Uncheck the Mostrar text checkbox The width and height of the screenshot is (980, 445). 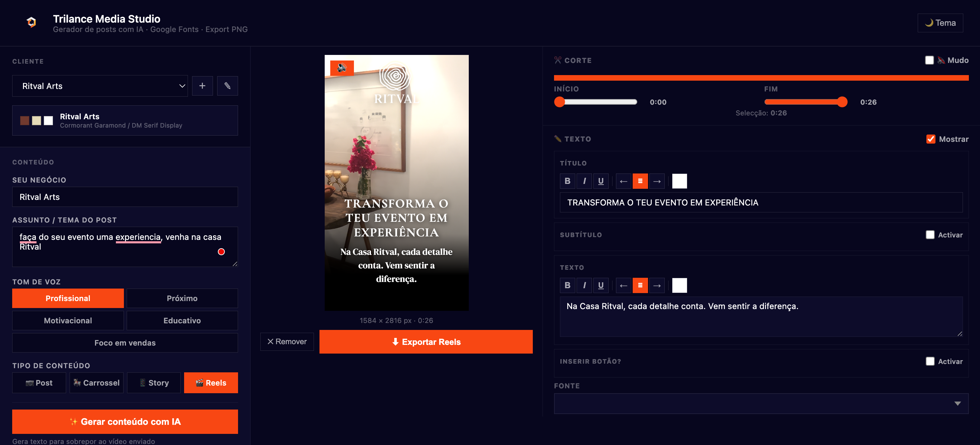931,139
